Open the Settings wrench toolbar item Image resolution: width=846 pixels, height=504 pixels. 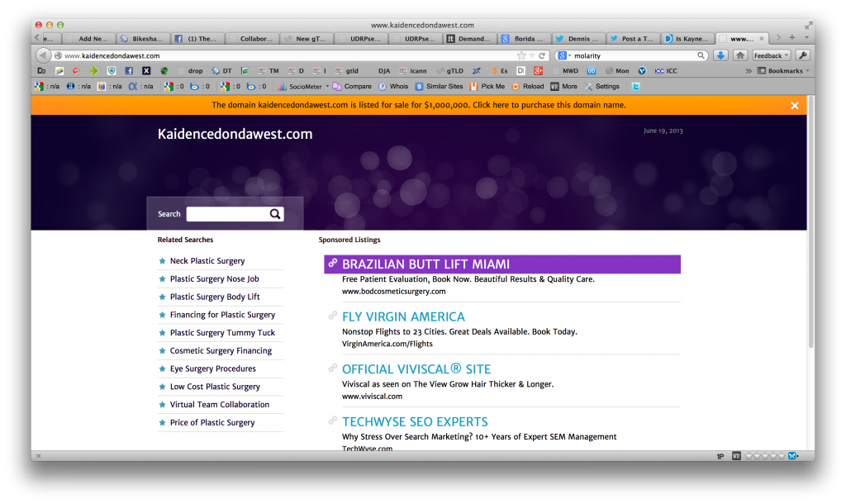pos(601,86)
